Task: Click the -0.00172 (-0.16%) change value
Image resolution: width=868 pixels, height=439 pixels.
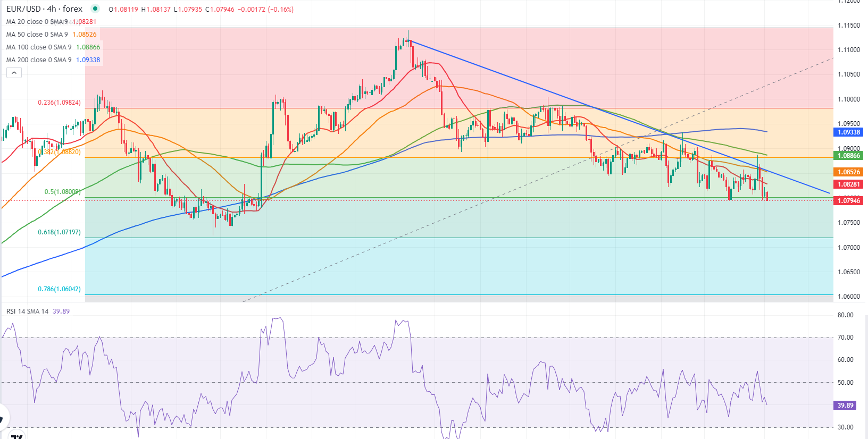Action: [265, 10]
